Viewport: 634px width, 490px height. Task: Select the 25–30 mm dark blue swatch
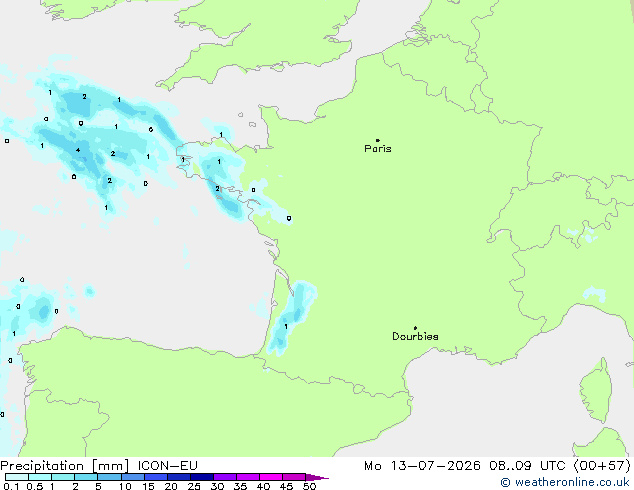pyautogui.click(x=202, y=477)
